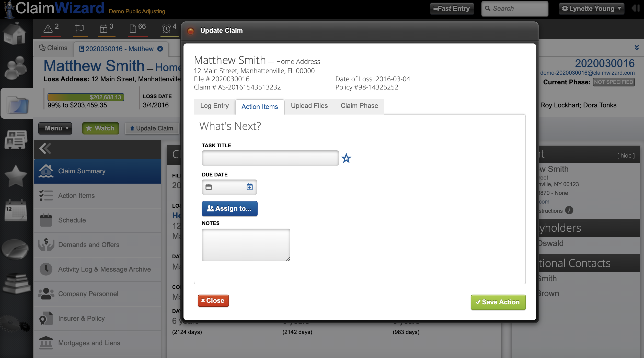The image size is (644, 358).
Task: Click the Schedule calendar icon in claim sidebar
Action: pos(46,220)
